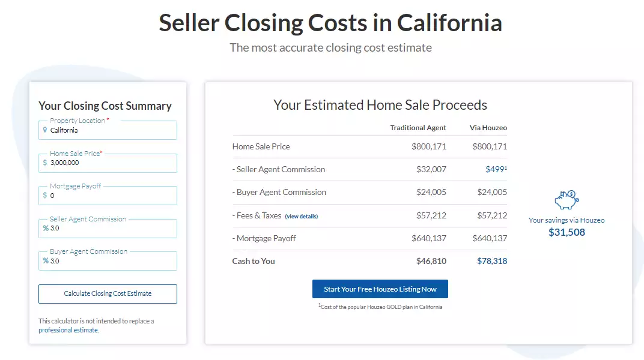Click the $499 Houzeo seller commission amount

pyautogui.click(x=495, y=169)
